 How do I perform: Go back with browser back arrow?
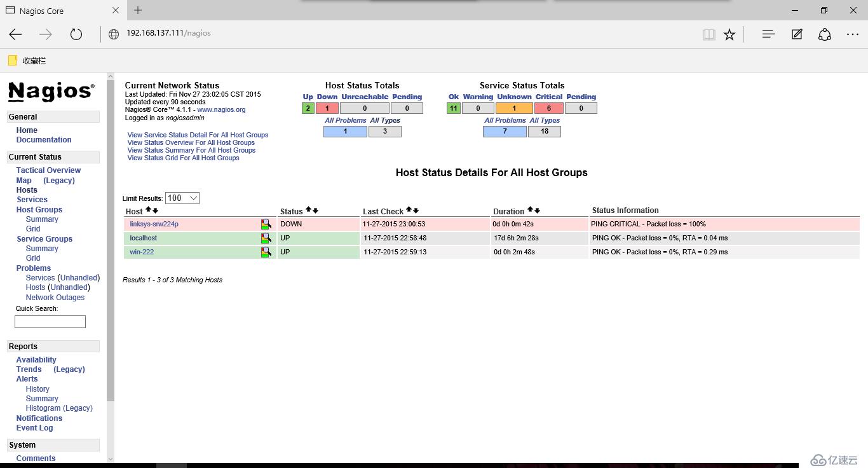16,34
